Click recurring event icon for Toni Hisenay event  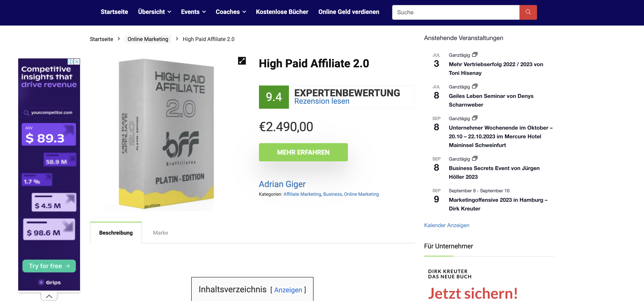tap(475, 55)
